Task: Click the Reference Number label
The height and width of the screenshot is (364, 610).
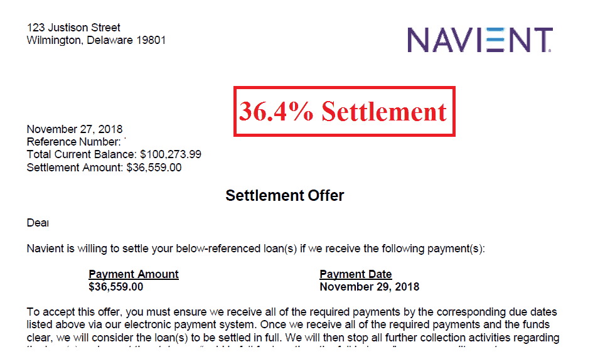Action: pos(73,142)
